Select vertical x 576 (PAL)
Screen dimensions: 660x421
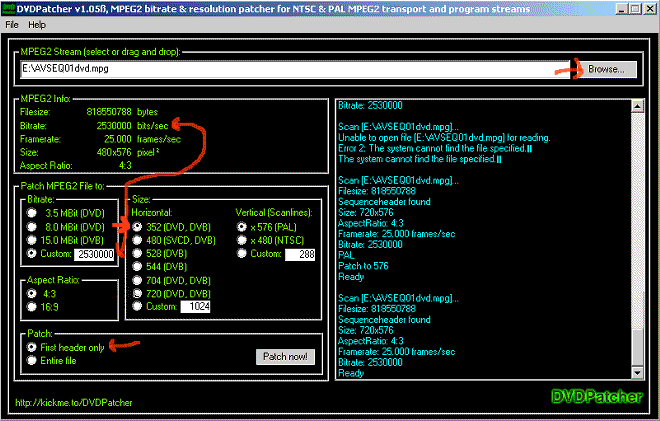click(x=242, y=227)
